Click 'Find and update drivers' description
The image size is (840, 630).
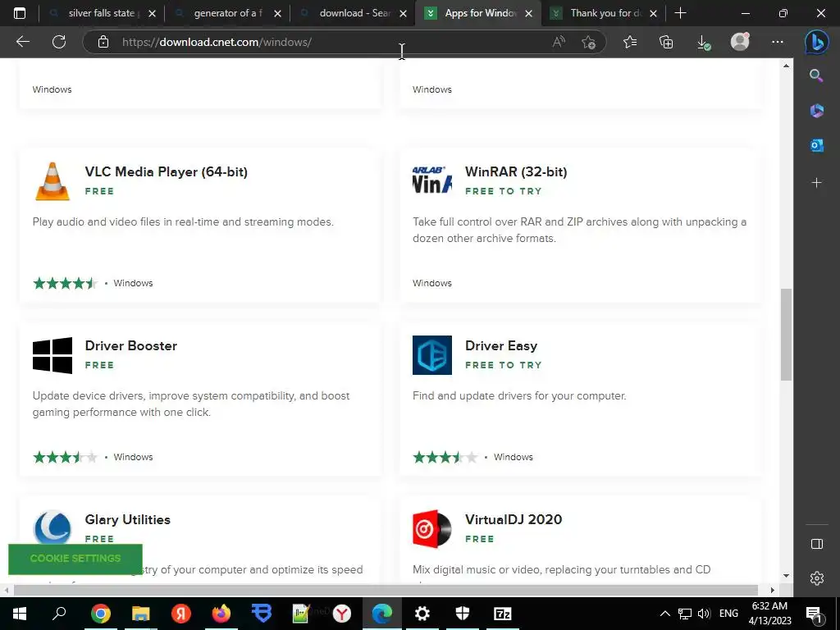click(519, 396)
